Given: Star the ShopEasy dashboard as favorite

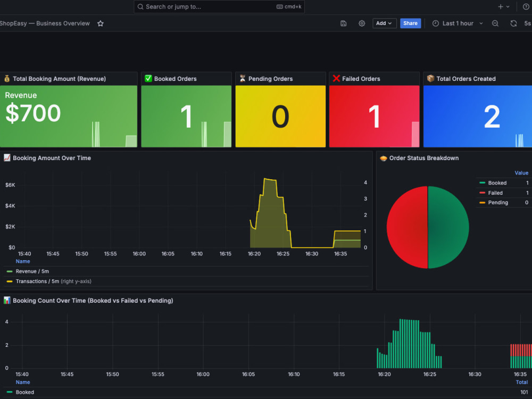Looking at the screenshot, I should tap(101, 23).
